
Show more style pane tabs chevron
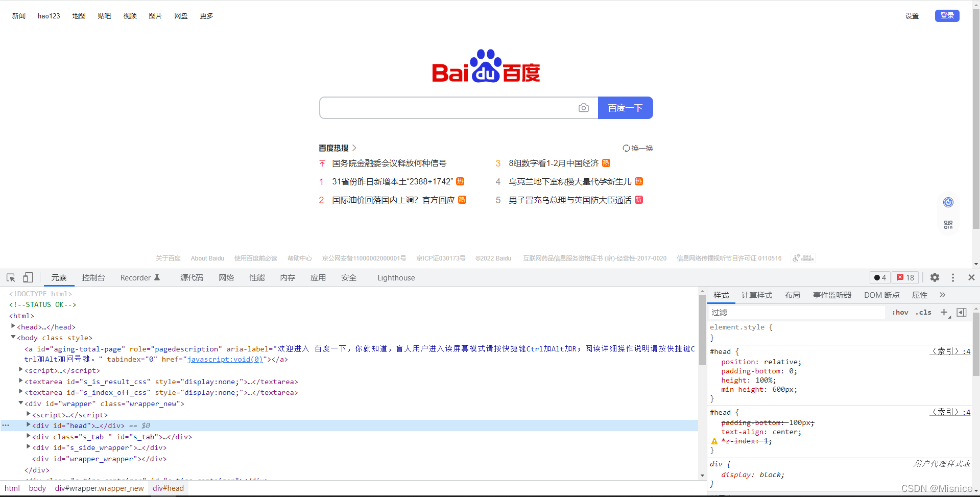(943, 295)
